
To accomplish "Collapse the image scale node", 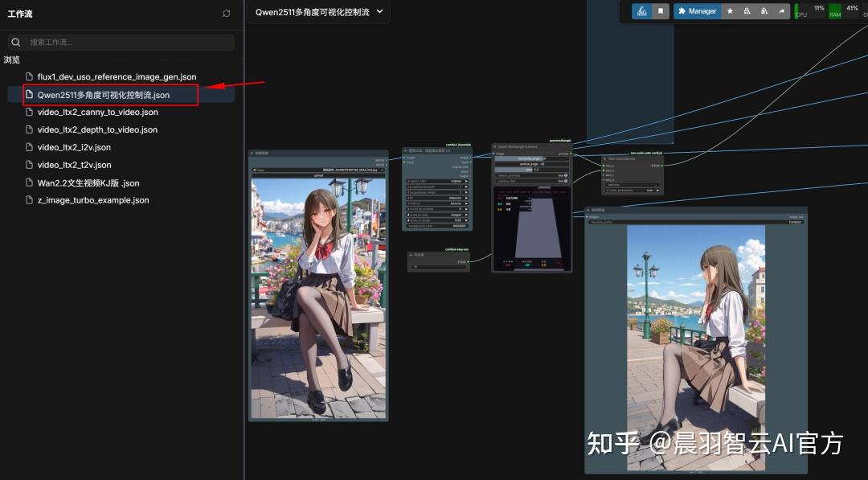I will click(x=405, y=150).
